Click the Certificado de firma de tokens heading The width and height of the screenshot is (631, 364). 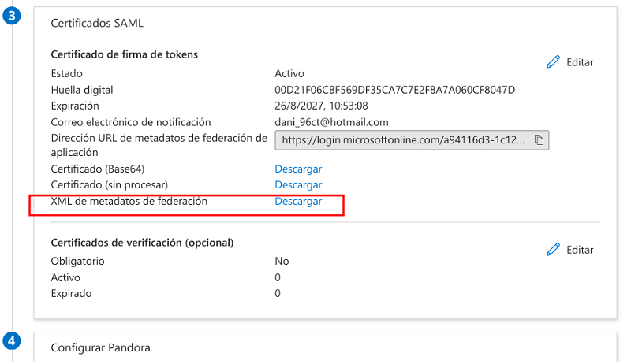point(125,54)
